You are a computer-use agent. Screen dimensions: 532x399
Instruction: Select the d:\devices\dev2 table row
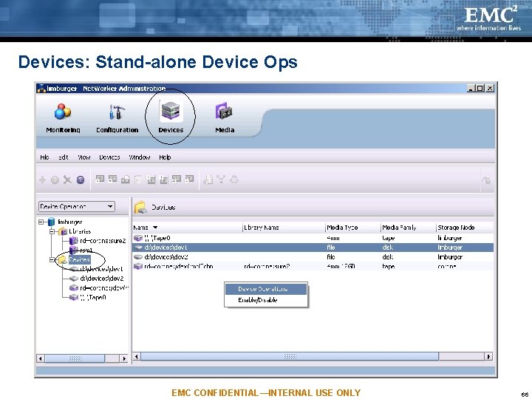point(313,257)
